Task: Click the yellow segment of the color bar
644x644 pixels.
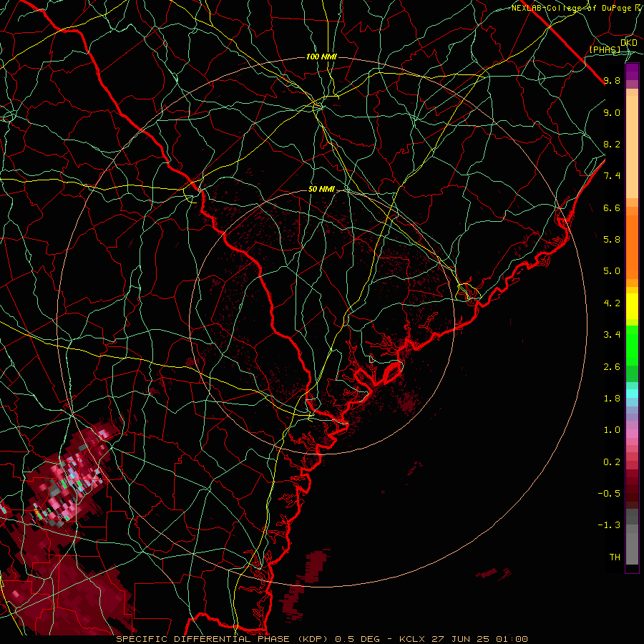Action: point(632,306)
